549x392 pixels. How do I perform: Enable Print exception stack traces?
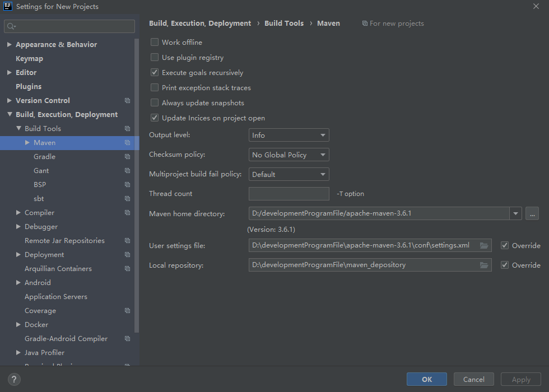pos(155,87)
